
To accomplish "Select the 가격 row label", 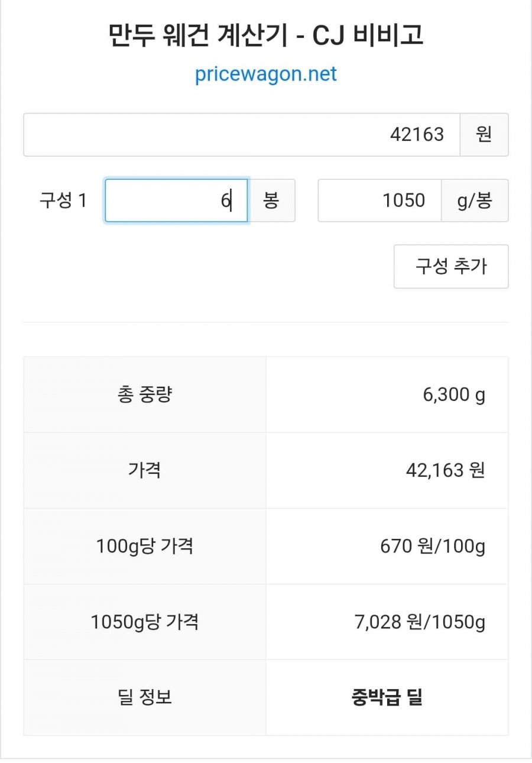I will click(x=145, y=470).
